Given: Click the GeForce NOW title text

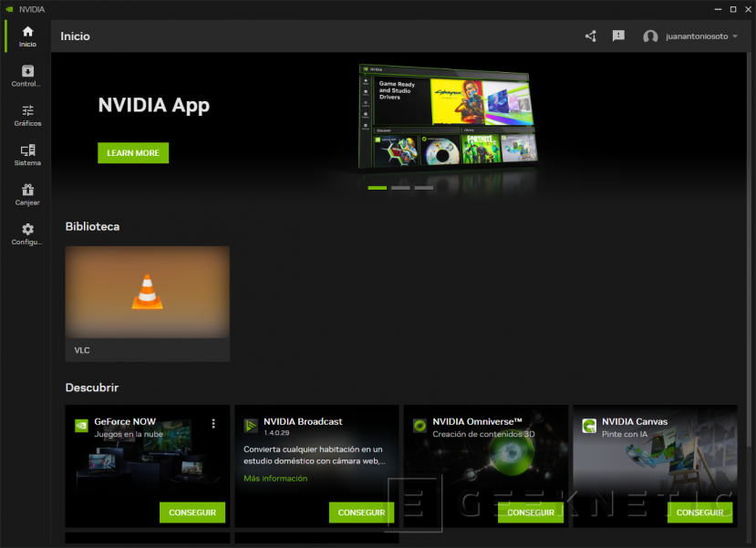Looking at the screenshot, I should 125,421.
